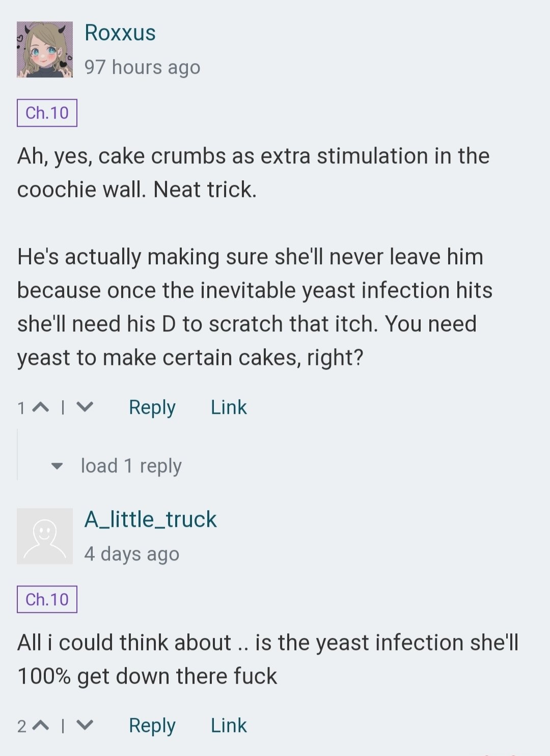Image resolution: width=550 pixels, height=756 pixels.
Task: Open the Ch.10 tag on A_little_truck's comment
Action: point(47,599)
